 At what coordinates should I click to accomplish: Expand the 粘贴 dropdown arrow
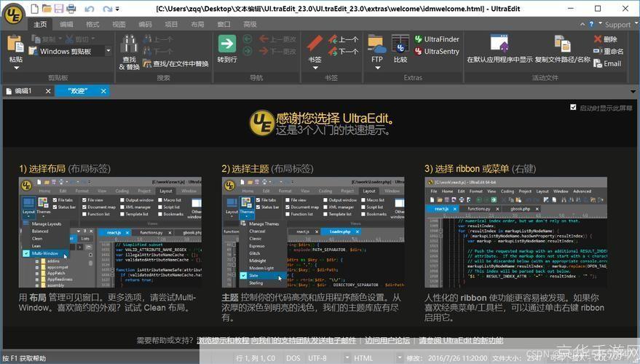[x=15, y=68]
